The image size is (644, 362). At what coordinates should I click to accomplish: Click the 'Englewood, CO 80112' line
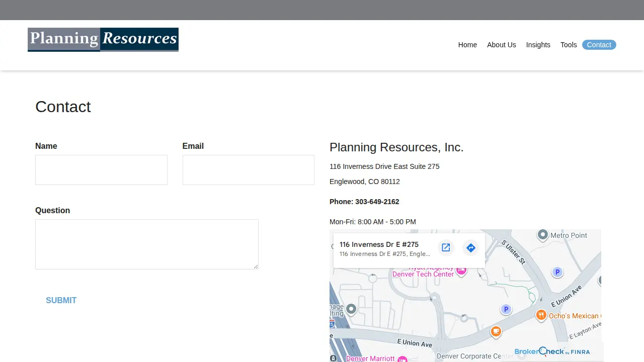click(365, 182)
